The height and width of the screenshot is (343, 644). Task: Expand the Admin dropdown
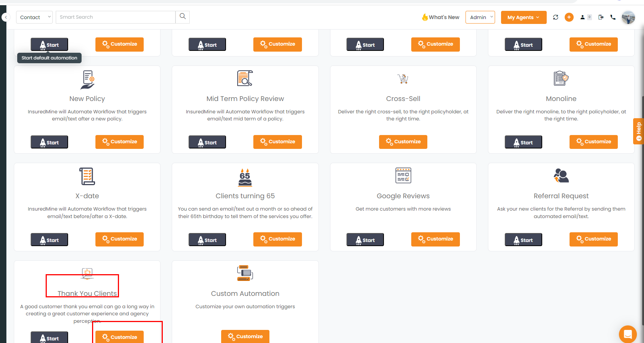(480, 17)
